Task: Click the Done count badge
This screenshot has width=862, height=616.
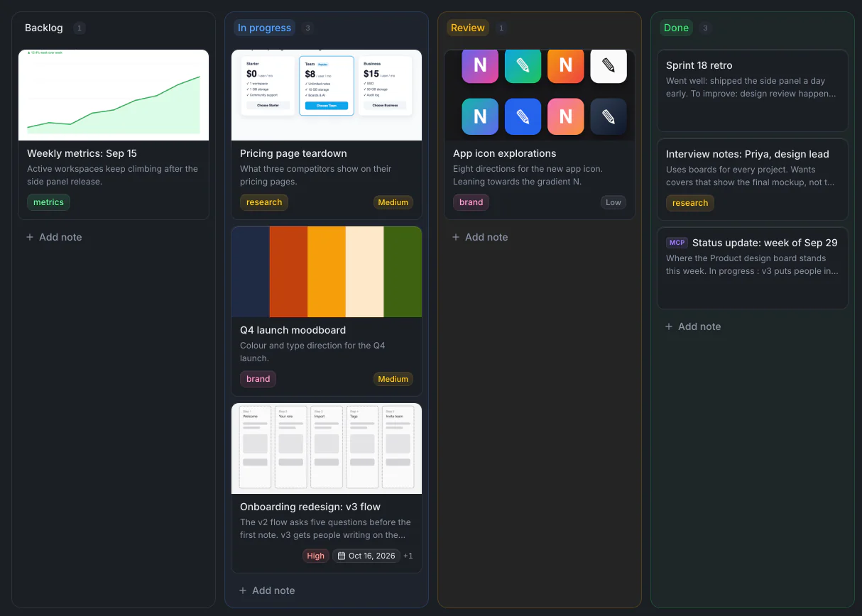Action: (705, 28)
